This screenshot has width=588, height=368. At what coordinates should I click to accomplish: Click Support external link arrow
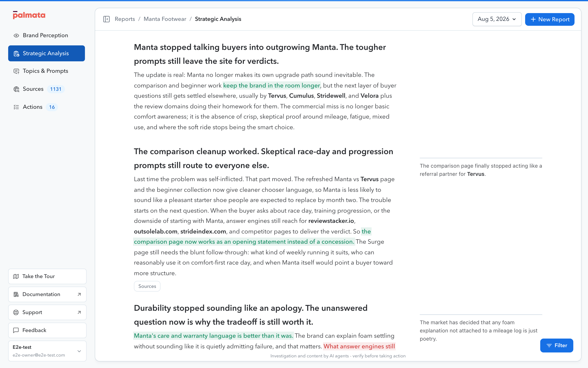[x=79, y=312]
